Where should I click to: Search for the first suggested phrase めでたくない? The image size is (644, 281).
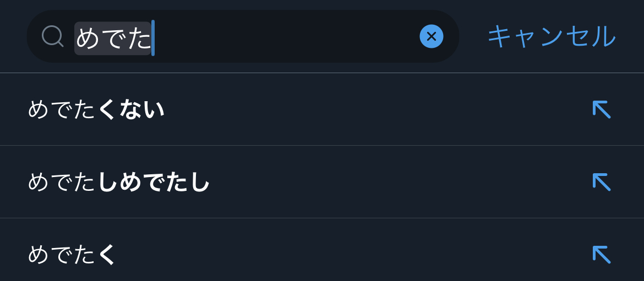[96, 109]
